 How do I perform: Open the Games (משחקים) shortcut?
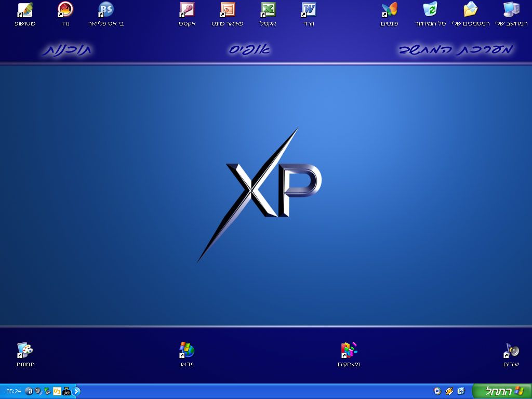349,354
